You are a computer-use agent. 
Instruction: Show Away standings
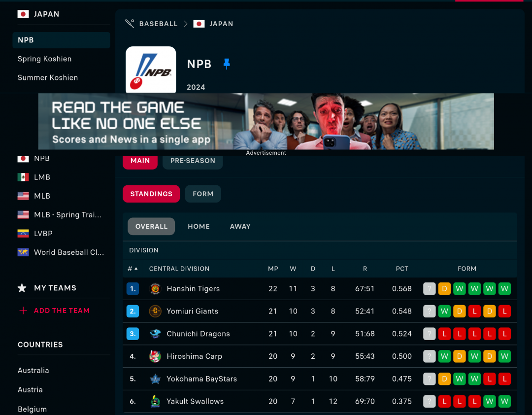tap(240, 227)
